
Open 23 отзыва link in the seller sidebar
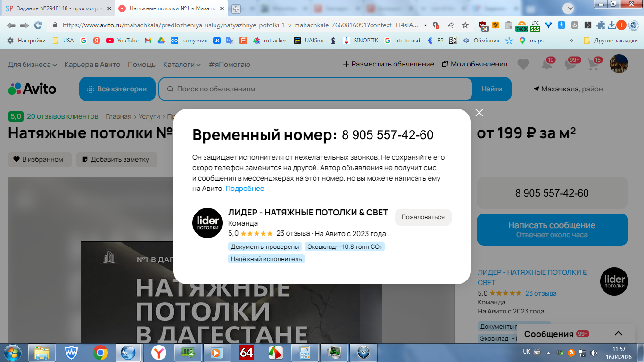[541, 293]
